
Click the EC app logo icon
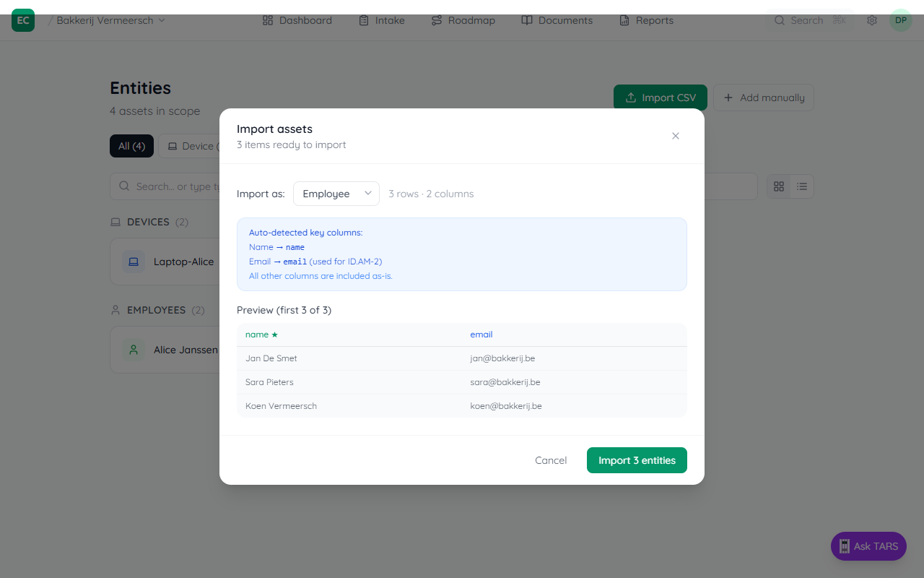[x=23, y=20]
